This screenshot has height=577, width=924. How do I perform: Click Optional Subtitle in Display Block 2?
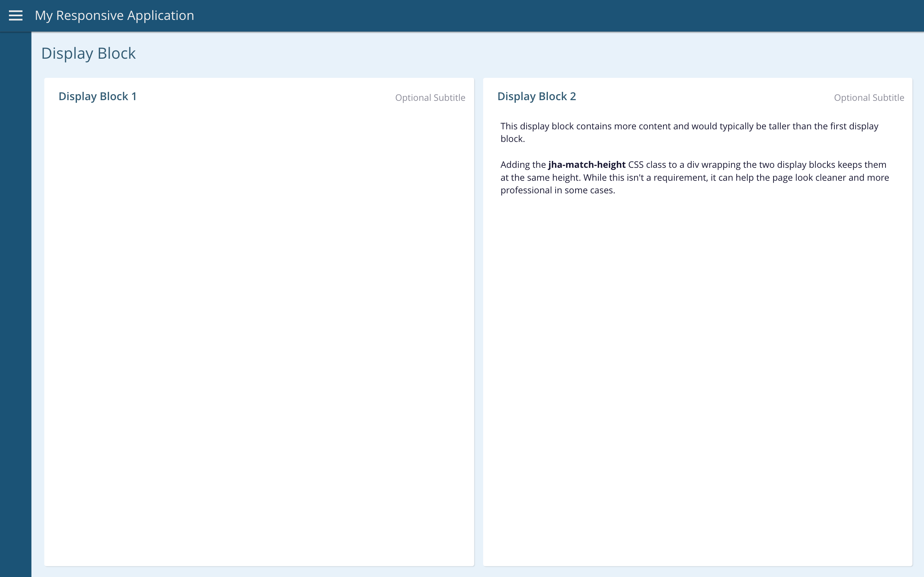[x=869, y=98]
